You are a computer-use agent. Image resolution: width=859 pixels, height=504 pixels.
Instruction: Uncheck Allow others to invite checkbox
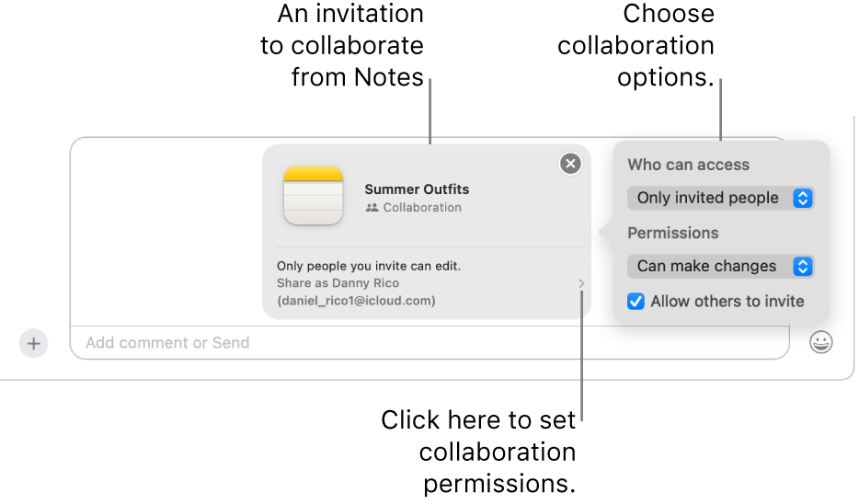pyautogui.click(x=636, y=301)
